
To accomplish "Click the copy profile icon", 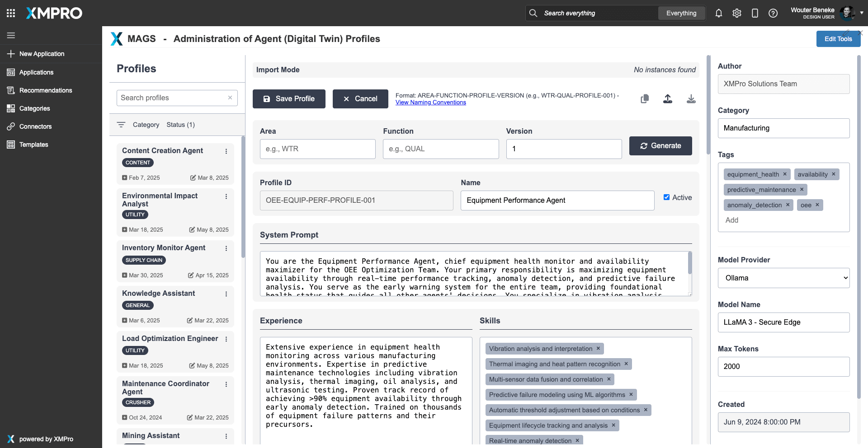I will click(645, 99).
